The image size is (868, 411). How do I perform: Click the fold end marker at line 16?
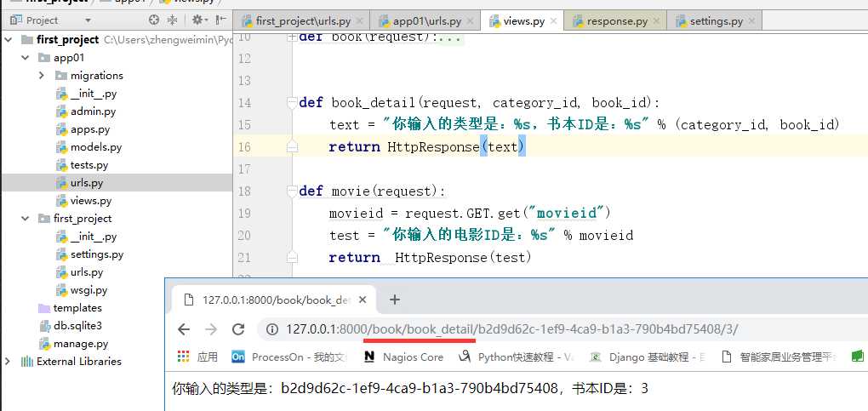[x=292, y=146]
